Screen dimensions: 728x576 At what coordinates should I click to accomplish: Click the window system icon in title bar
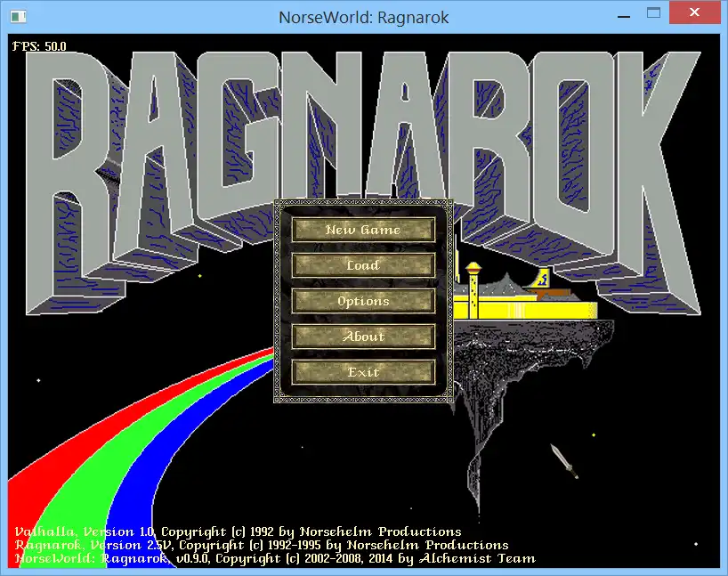click(18, 17)
